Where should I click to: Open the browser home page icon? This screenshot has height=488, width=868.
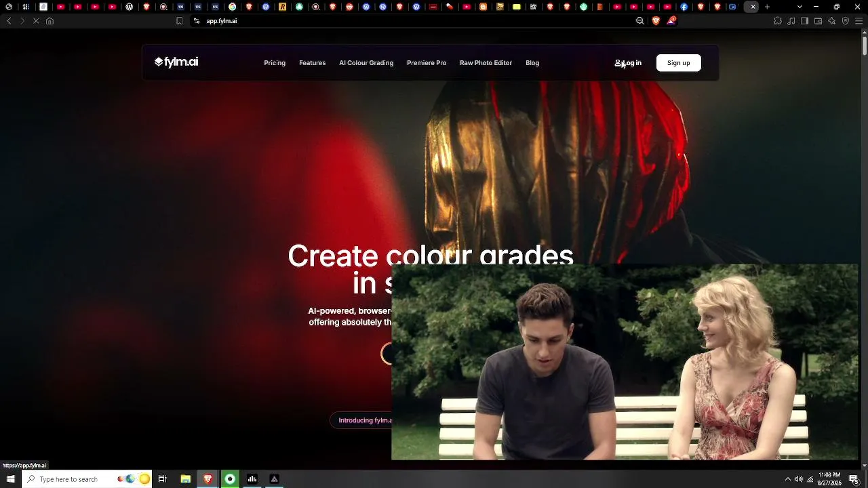[50, 21]
